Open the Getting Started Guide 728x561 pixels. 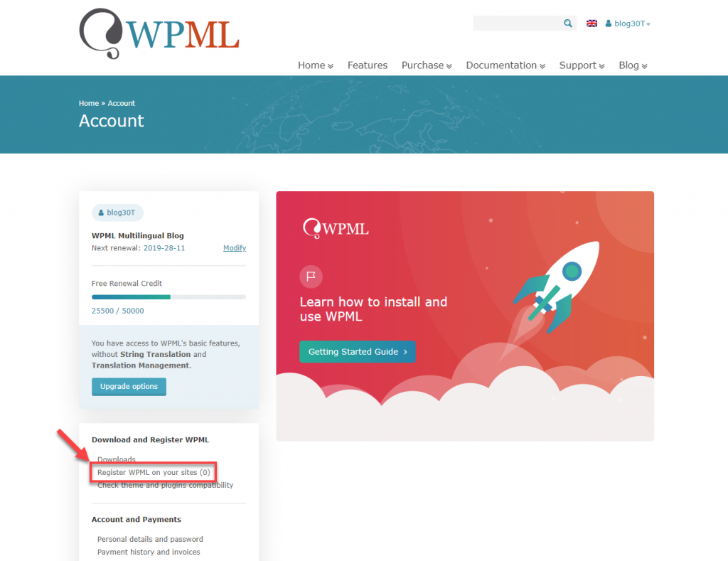(358, 351)
